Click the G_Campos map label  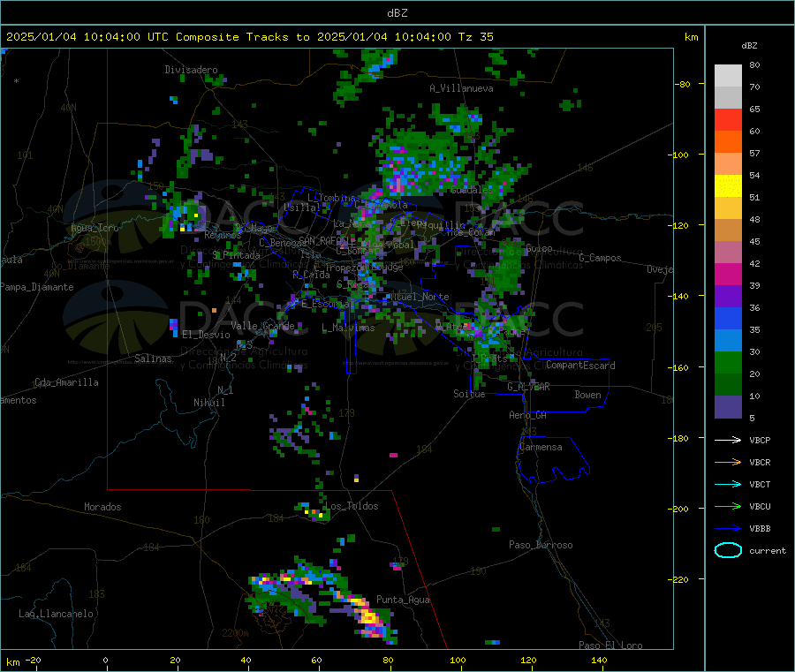pyautogui.click(x=601, y=258)
